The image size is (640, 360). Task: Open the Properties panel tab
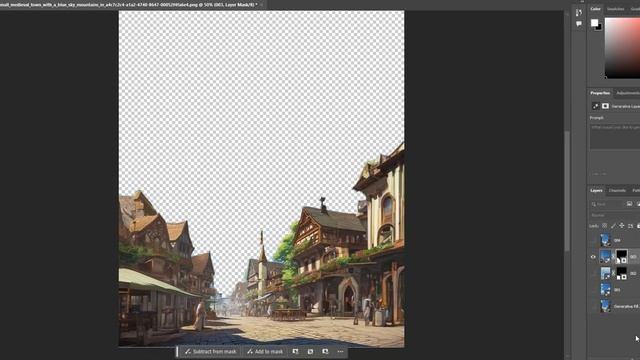(x=600, y=93)
